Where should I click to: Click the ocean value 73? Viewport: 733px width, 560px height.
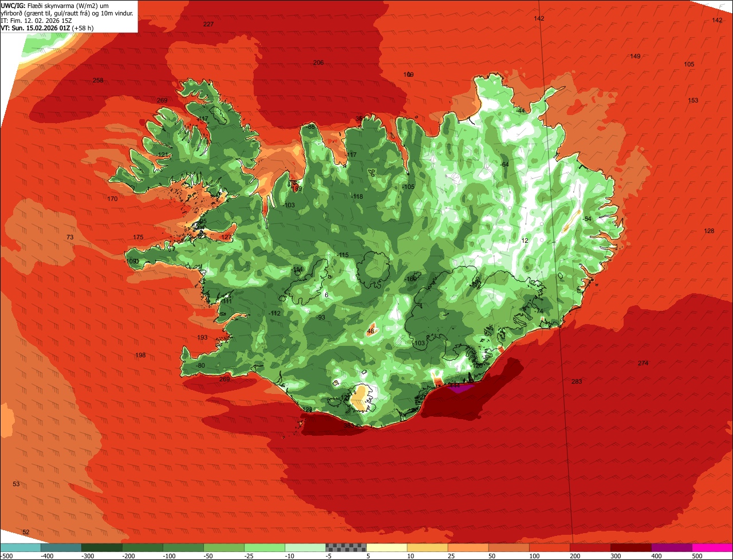tap(70, 237)
